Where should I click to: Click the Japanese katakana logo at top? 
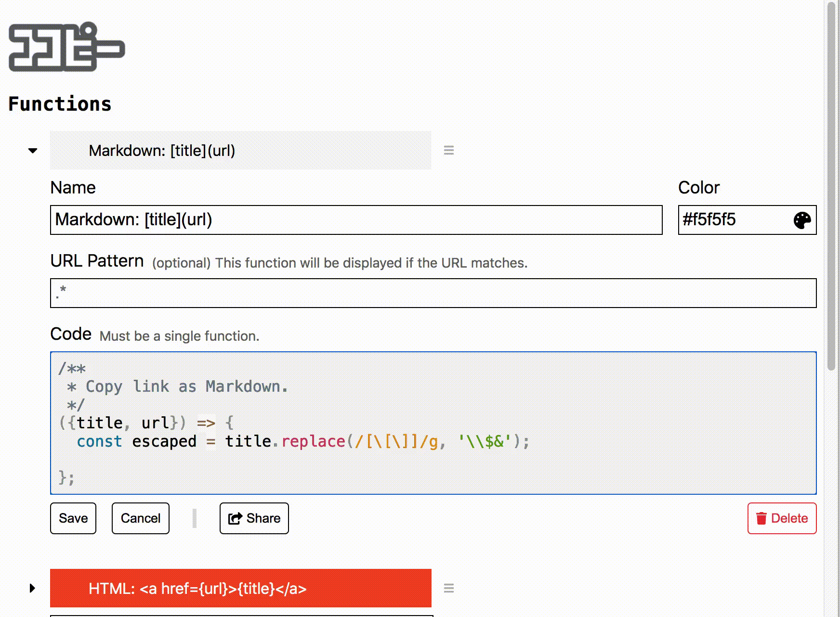[67, 47]
